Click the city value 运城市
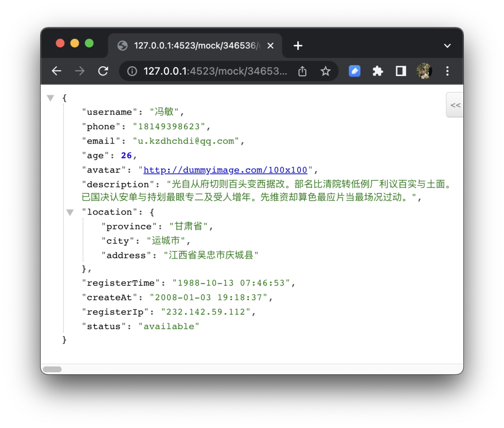504x428 pixels. pyautogui.click(x=166, y=241)
